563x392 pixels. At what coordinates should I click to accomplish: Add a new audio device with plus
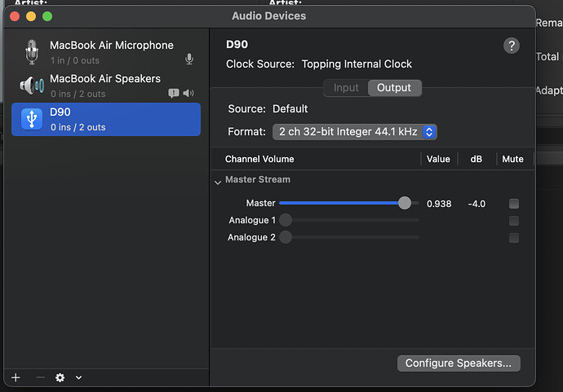coord(16,377)
